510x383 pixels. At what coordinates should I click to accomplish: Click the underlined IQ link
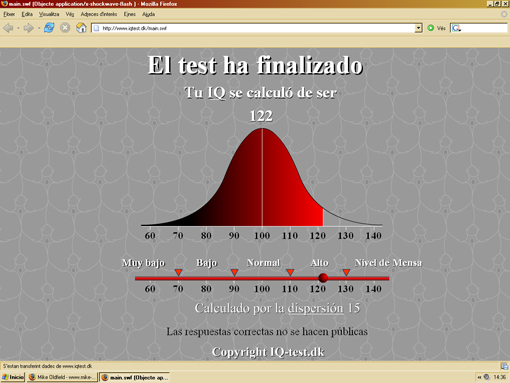[x=216, y=93]
